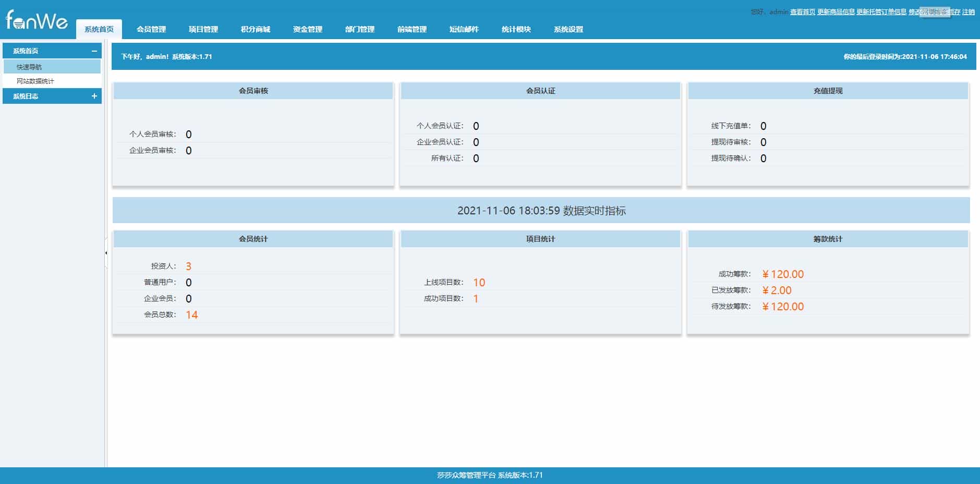Image resolution: width=980 pixels, height=484 pixels.
Task: Click the 个人会员认证 label
Action: 440,126
